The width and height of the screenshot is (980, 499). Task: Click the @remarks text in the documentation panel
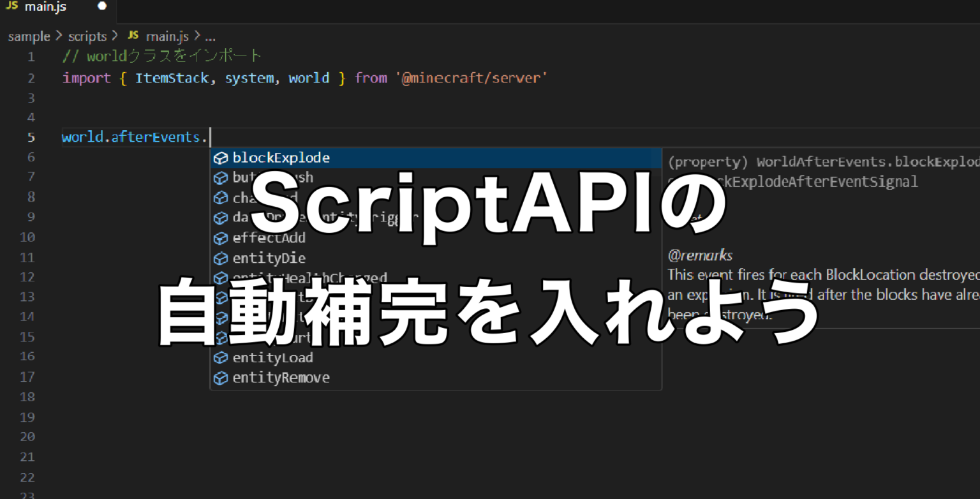click(700, 255)
